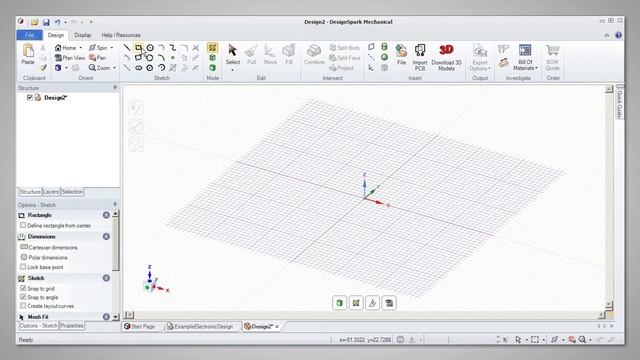Uncheck Snap to angle
Viewport: 640px width, 360px height.
pyautogui.click(x=23, y=297)
